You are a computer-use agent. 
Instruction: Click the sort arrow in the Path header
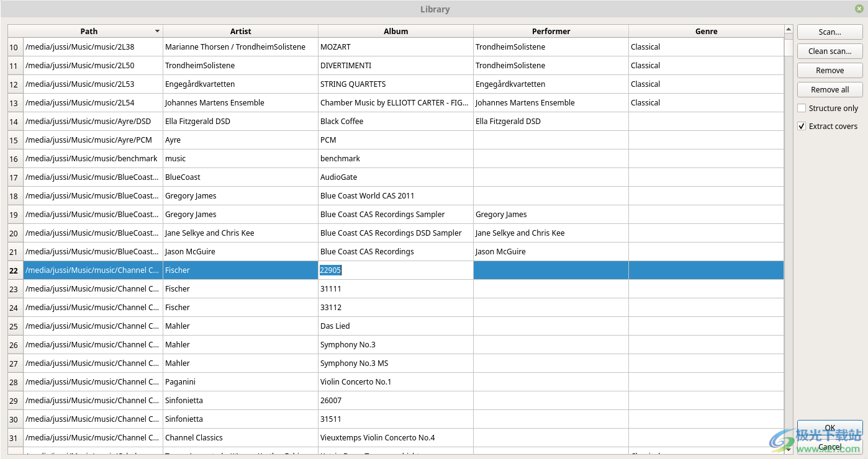pyautogui.click(x=158, y=32)
